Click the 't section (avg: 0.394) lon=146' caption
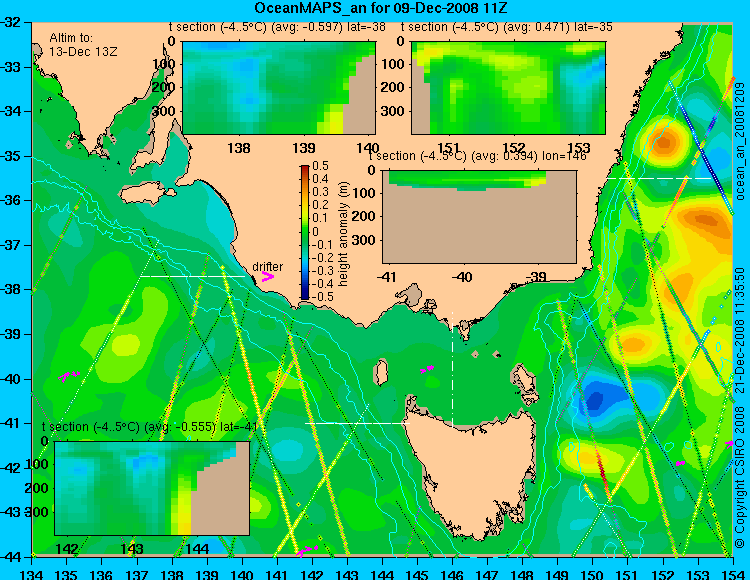Image resolution: width=750 pixels, height=580 pixels. point(477,156)
